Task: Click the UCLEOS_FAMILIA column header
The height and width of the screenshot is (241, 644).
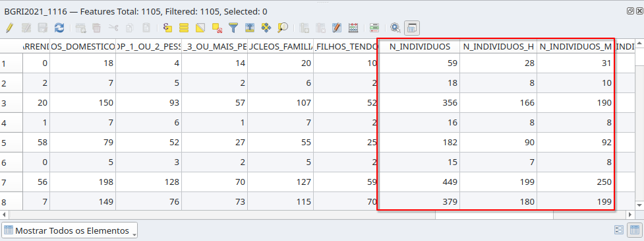Action: point(281,47)
